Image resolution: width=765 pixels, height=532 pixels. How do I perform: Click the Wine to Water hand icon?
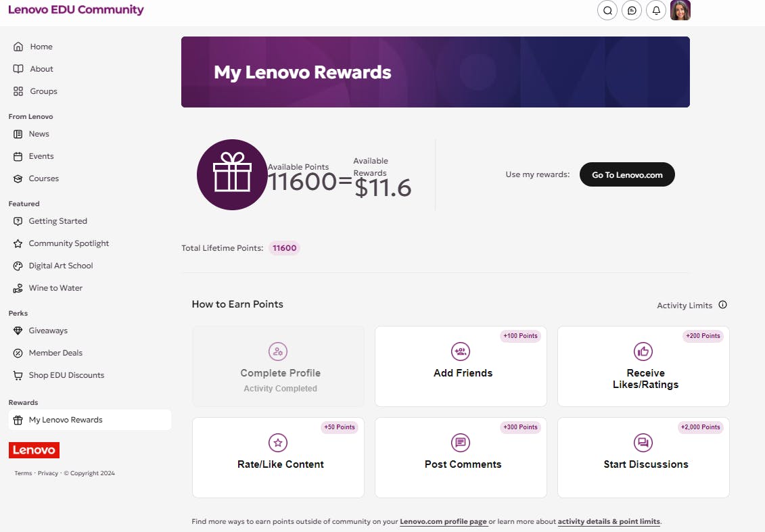[18, 288]
